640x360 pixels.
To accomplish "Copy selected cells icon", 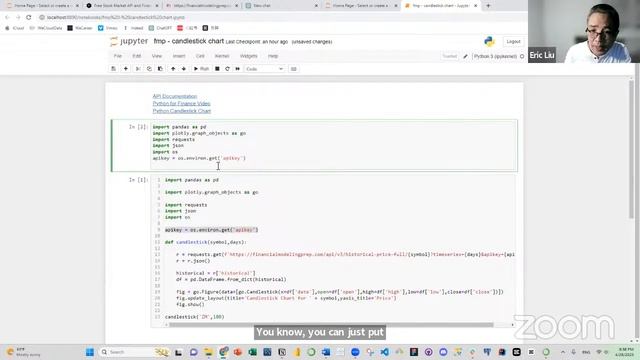I will pos(149,69).
